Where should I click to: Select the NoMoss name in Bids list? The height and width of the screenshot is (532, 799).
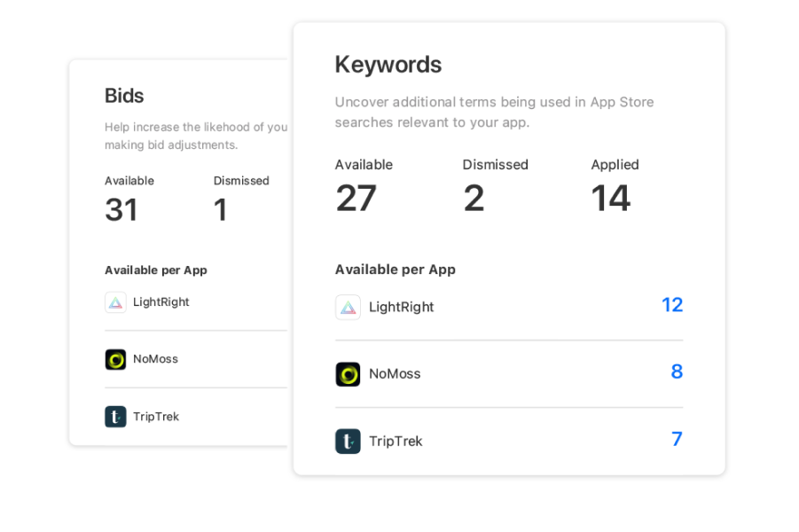click(155, 359)
